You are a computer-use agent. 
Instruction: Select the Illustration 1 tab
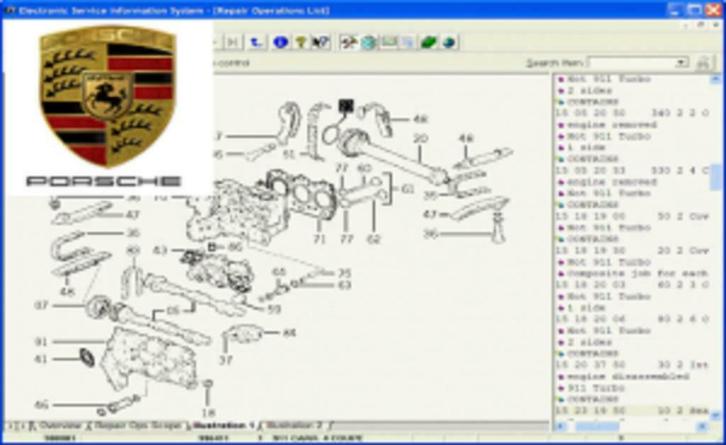(x=224, y=426)
